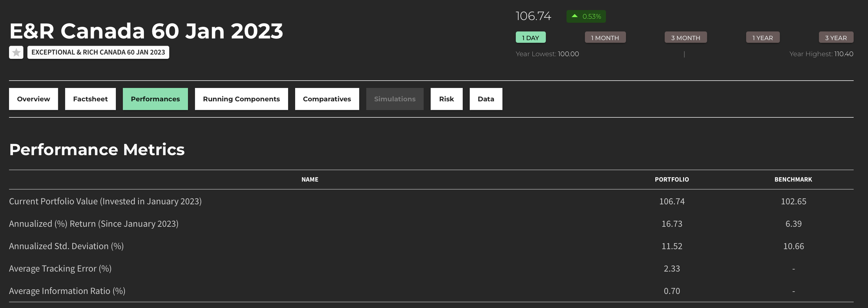Open the Running Components tab

(x=241, y=99)
